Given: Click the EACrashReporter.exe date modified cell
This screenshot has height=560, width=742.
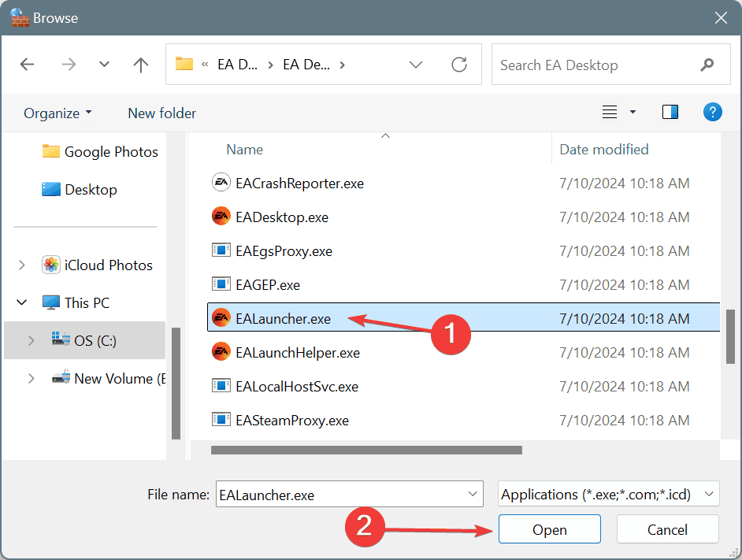Looking at the screenshot, I should 624,184.
